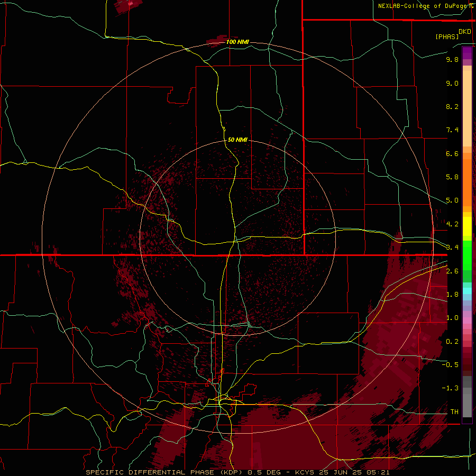Click the 100 NMI range ring label
The image size is (476, 476).
(x=237, y=42)
